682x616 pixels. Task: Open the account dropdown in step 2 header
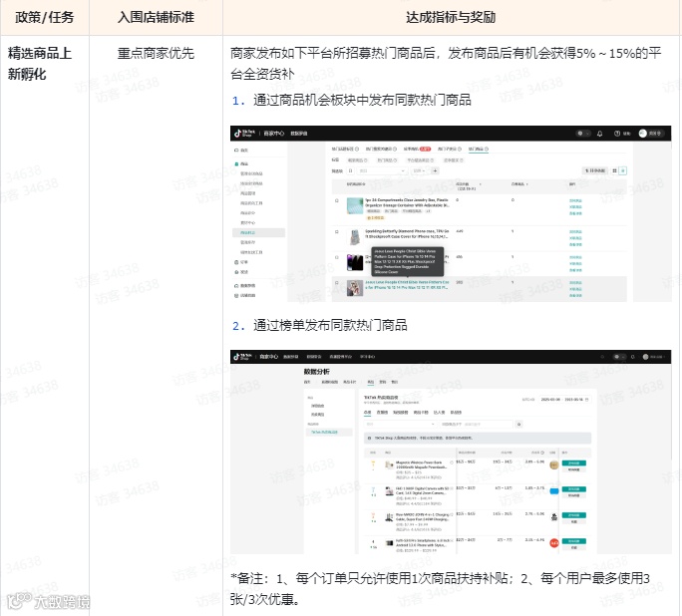coord(654,357)
